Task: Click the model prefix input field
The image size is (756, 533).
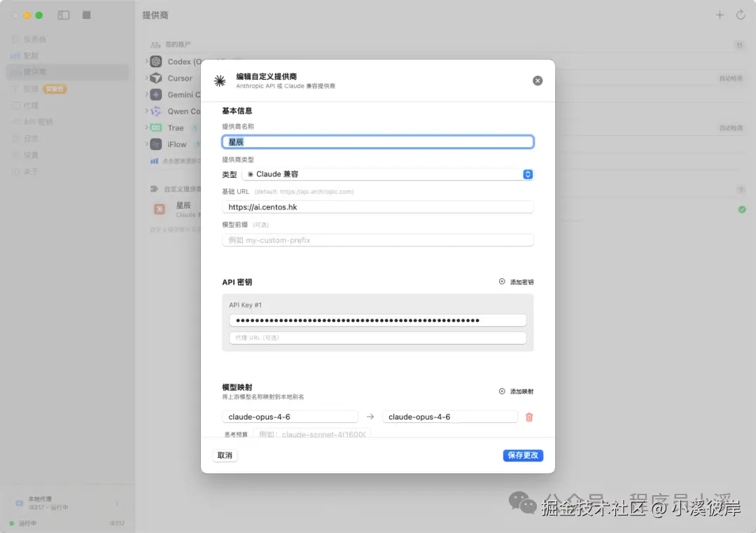Action: pos(377,240)
